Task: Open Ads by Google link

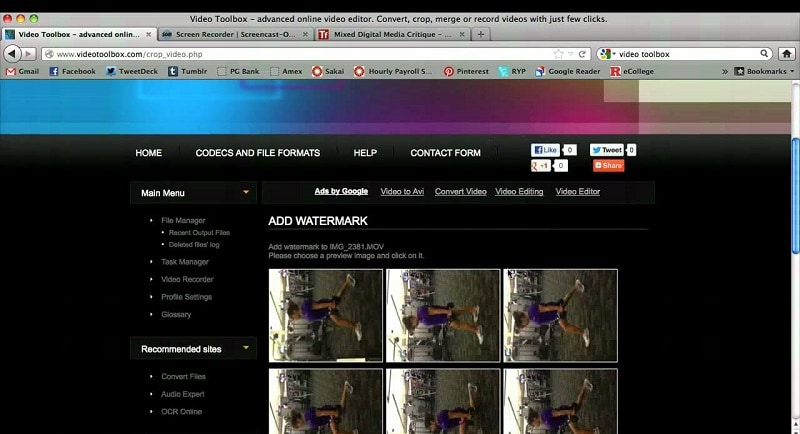Action: coord(341,191)
